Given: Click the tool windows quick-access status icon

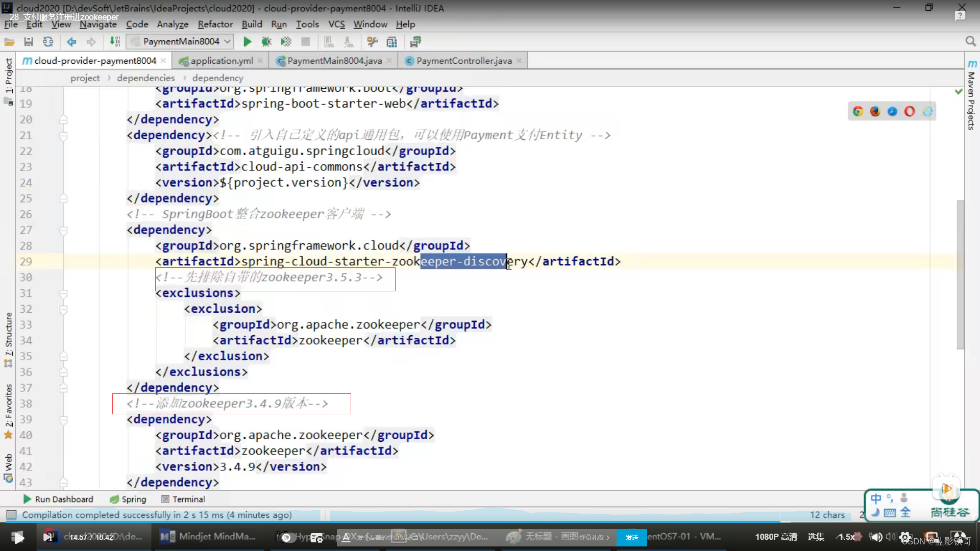Looking at the screenshot, I should click(12, 515).
